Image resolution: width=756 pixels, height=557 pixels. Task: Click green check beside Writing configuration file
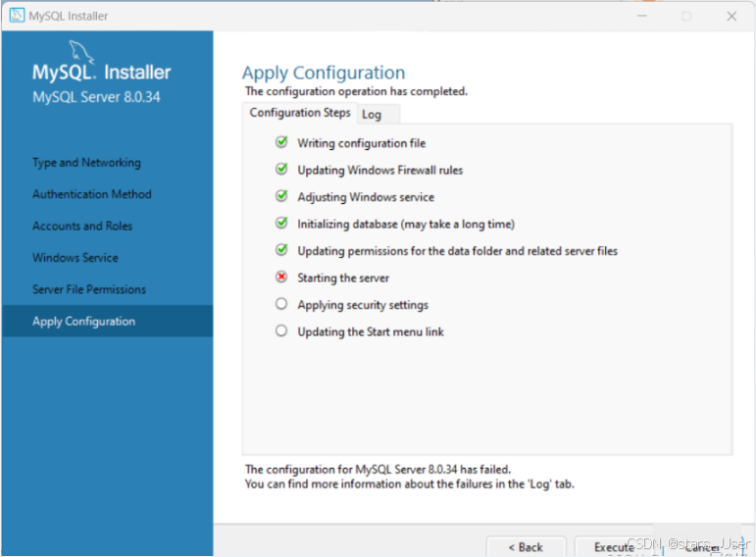coord(281,142)
